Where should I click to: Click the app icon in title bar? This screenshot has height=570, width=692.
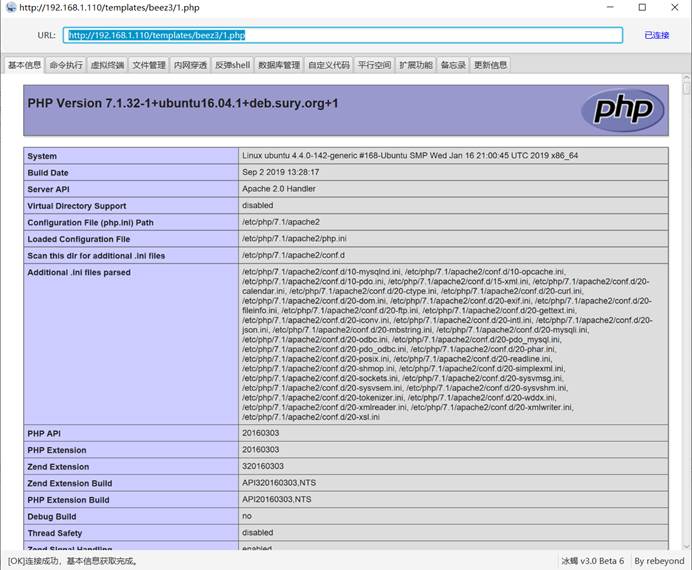click(x=10, y=8)
